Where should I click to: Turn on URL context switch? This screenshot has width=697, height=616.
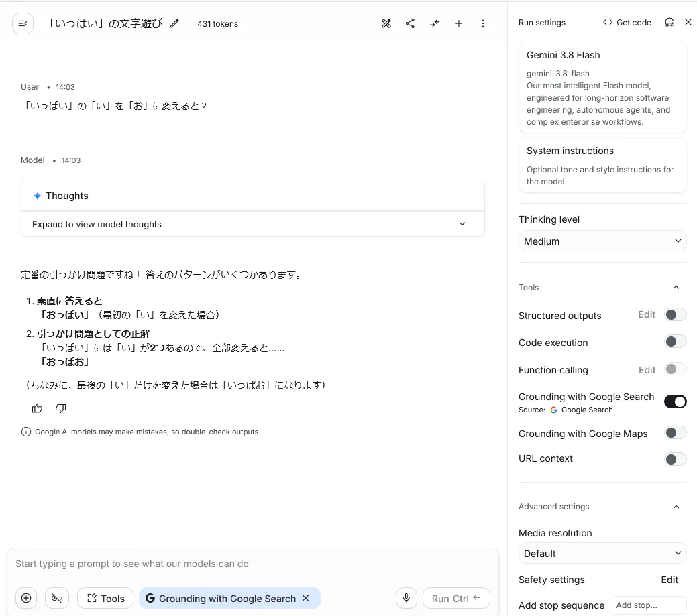[676, 458]
